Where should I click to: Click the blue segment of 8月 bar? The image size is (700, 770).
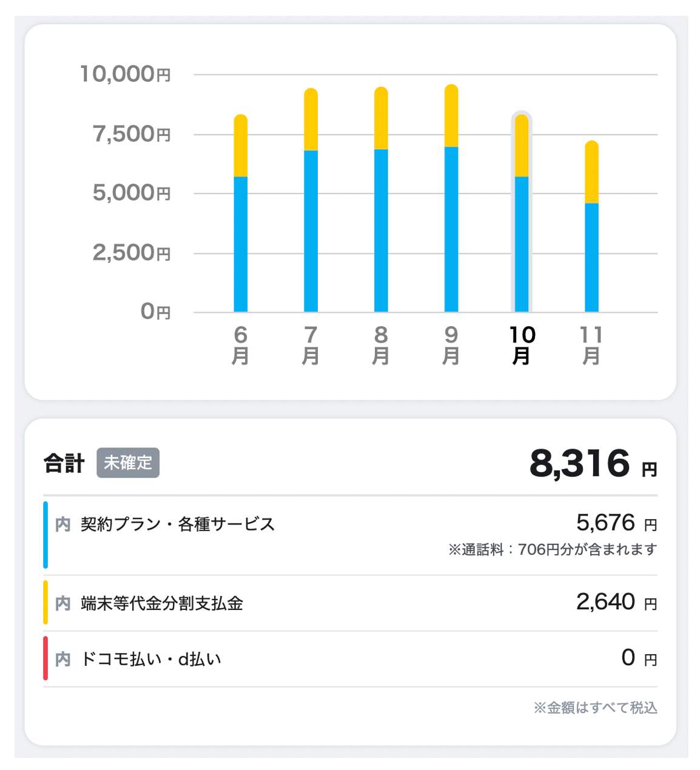381,230
